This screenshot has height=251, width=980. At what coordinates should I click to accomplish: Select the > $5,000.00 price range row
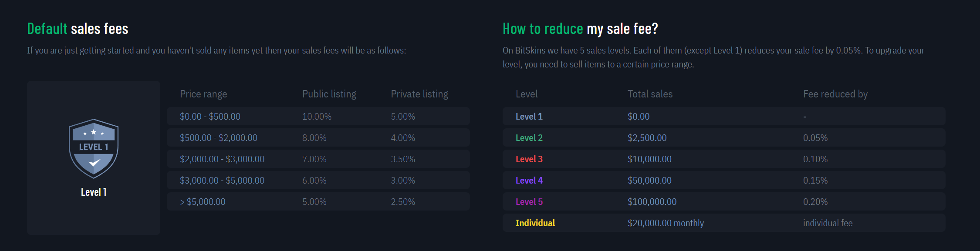[203, 202]
